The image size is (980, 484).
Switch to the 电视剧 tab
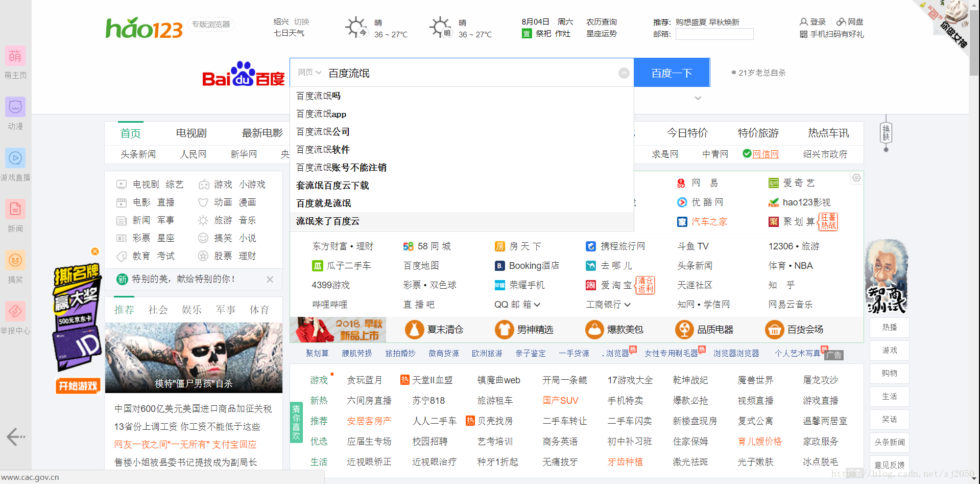tap(192, 133)
